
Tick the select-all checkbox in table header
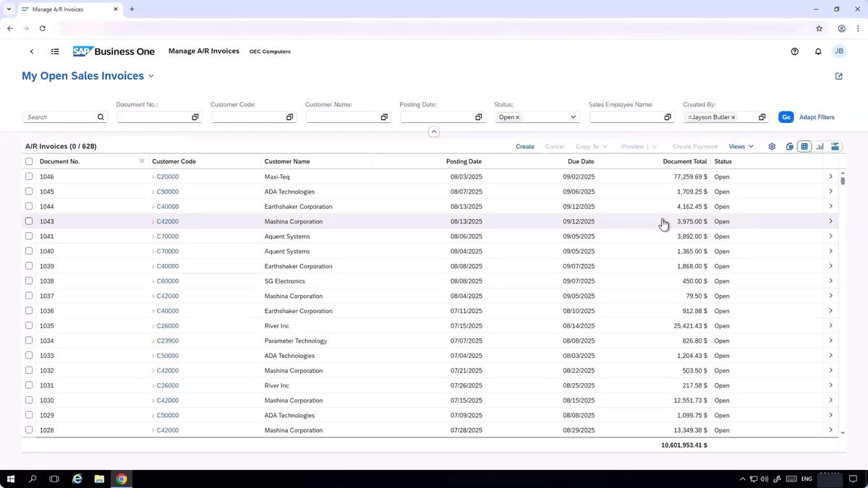pyautogui.click(x=29, y=161)
